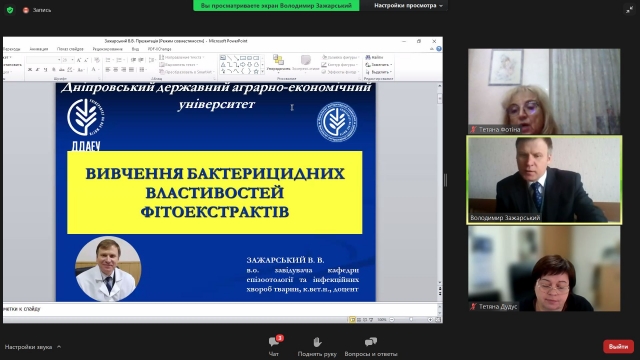
Task: Open the View ribbon tab
Action: [x=136, y=49]
